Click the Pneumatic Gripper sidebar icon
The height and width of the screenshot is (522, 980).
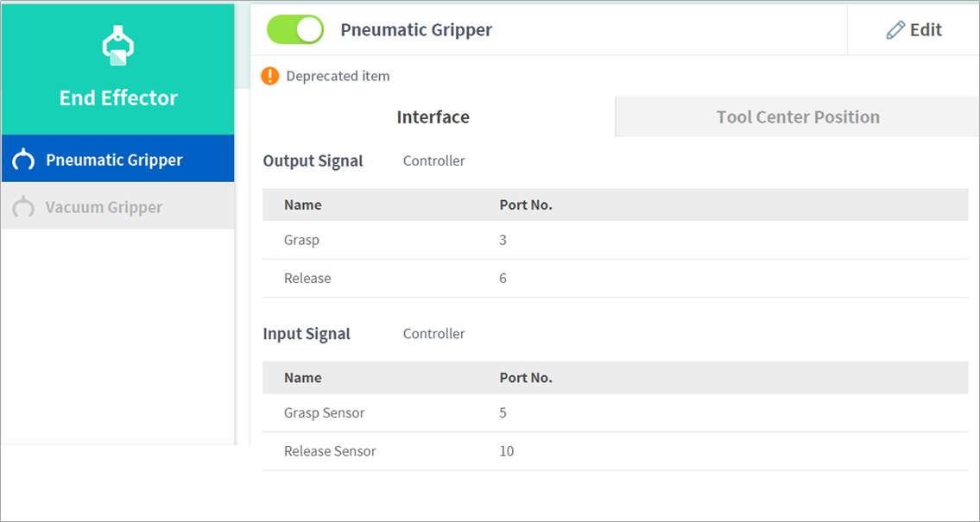tap(24, 160)
